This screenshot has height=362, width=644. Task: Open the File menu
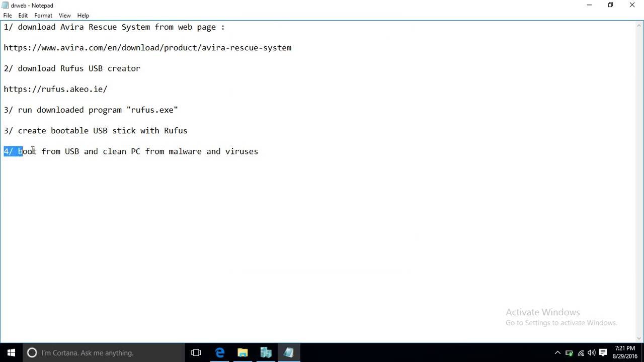(x=8, y=16)
